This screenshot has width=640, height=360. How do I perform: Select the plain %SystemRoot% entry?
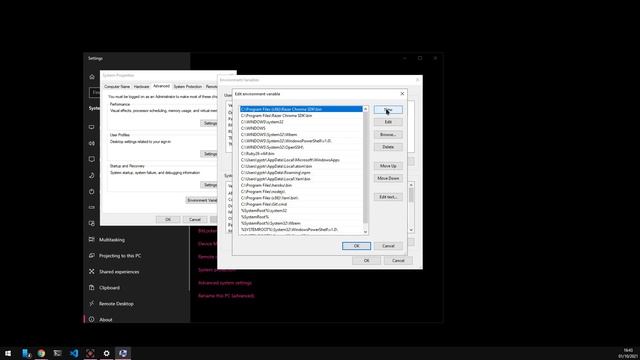[x=301, y=217]
